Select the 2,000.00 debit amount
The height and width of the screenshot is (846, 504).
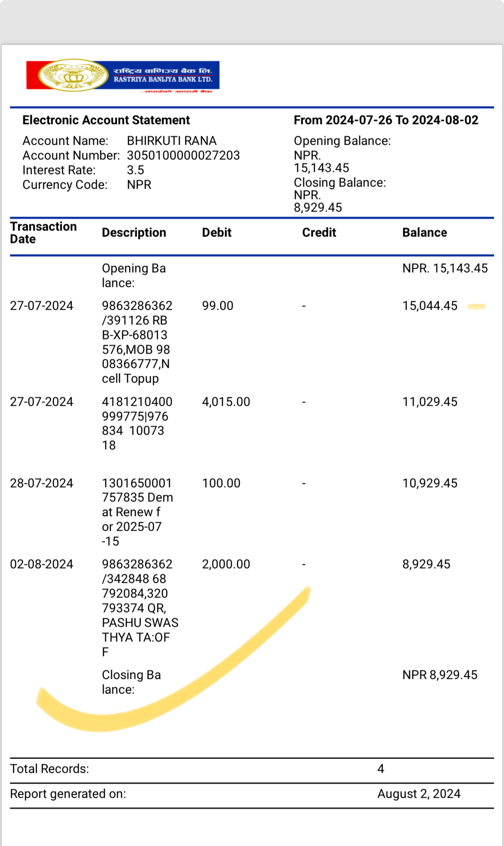pos(226,564)
